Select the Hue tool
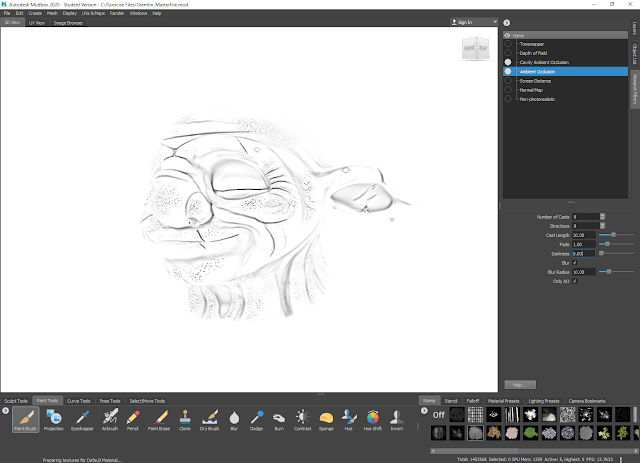The height and width of the screenshot is (463, 640). pyautogui.click(x=348, y=420)
